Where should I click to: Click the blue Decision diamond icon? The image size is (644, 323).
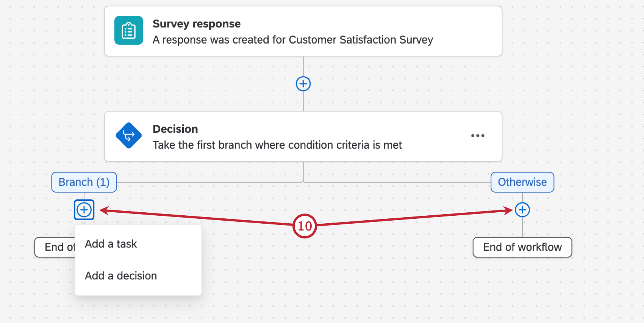(x=129, y=135)
